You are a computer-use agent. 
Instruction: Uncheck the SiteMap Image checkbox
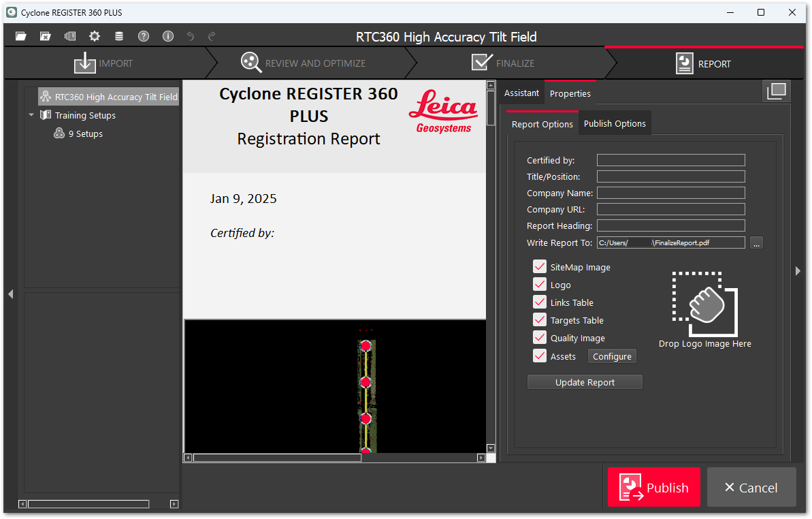[540, 267]
